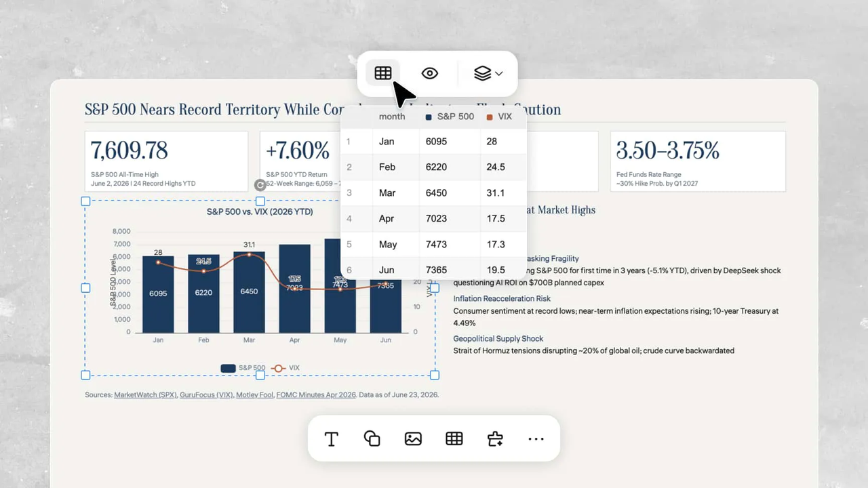Click the bottom-right corner handle of chart selection

pos(435,375)
